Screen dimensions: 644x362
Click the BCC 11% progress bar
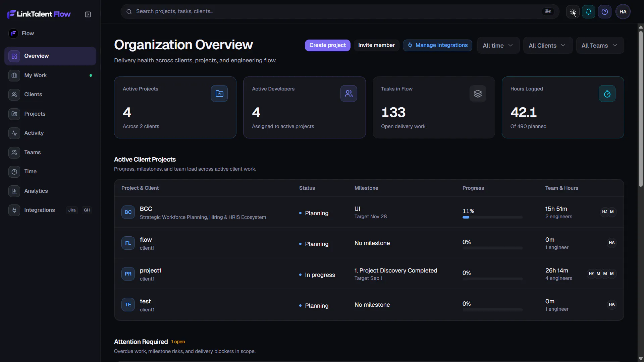tap(492, 217)
